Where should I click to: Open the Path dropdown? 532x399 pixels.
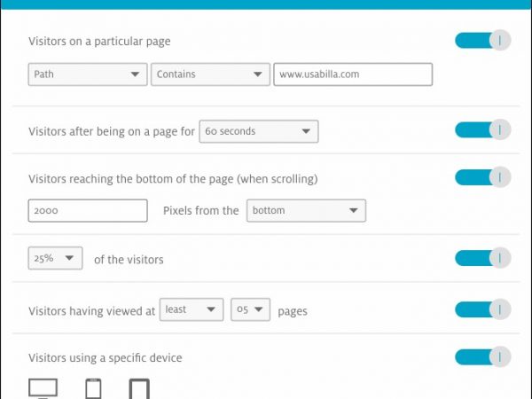coord(87,74)
